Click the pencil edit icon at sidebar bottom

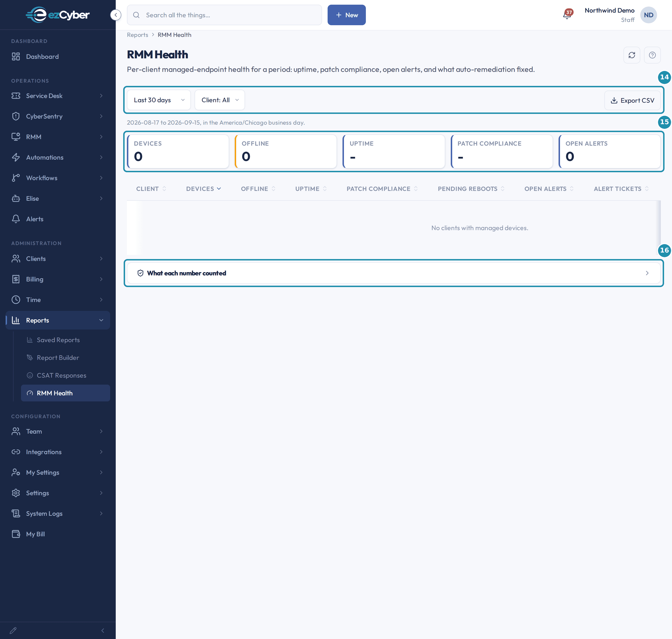pyautogui.click(x=13, y=631)
